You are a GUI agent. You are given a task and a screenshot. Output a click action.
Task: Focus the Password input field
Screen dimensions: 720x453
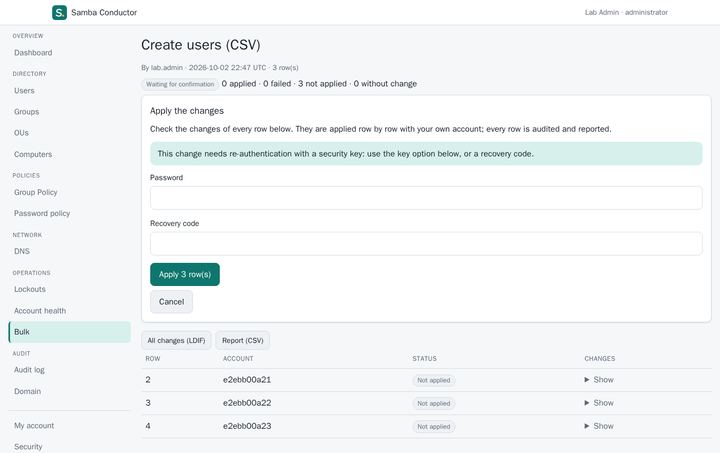click(426, 198)
